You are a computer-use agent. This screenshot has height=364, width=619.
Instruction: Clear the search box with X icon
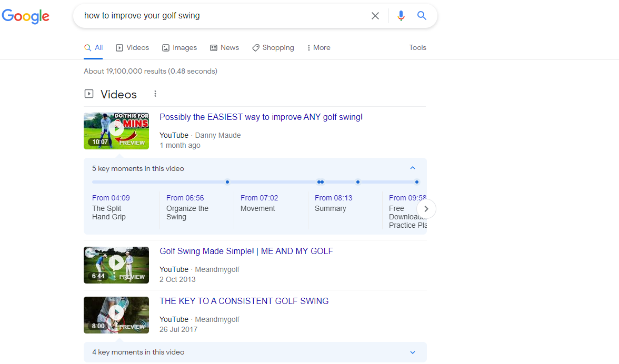click(x=375, y=16)
